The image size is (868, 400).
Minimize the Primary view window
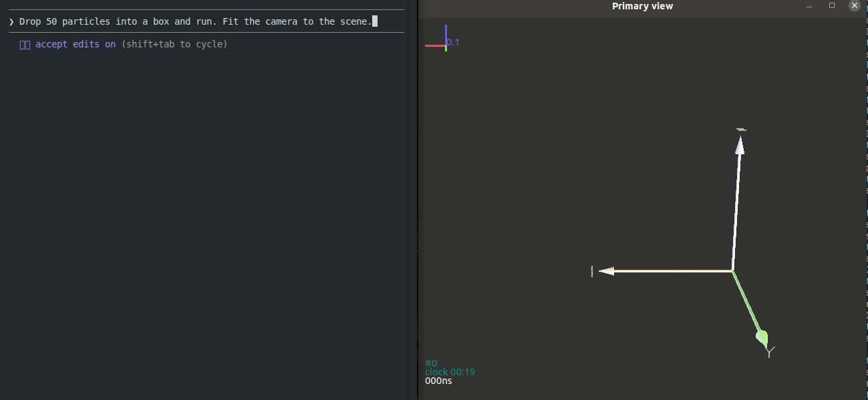click(x=809, y=6)
